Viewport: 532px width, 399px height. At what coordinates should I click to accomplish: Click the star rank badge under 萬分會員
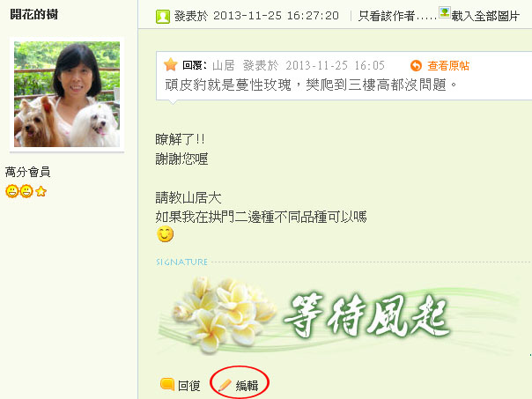point(41,191)
